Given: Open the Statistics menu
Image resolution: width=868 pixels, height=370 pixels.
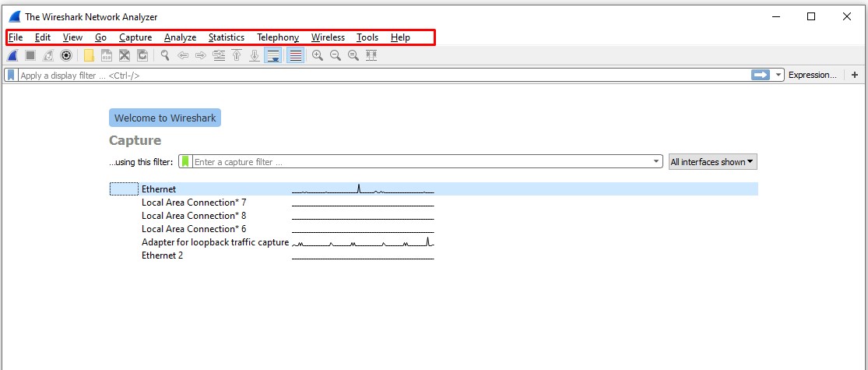Looking at the screenshot, I should [x=227, y=37].
